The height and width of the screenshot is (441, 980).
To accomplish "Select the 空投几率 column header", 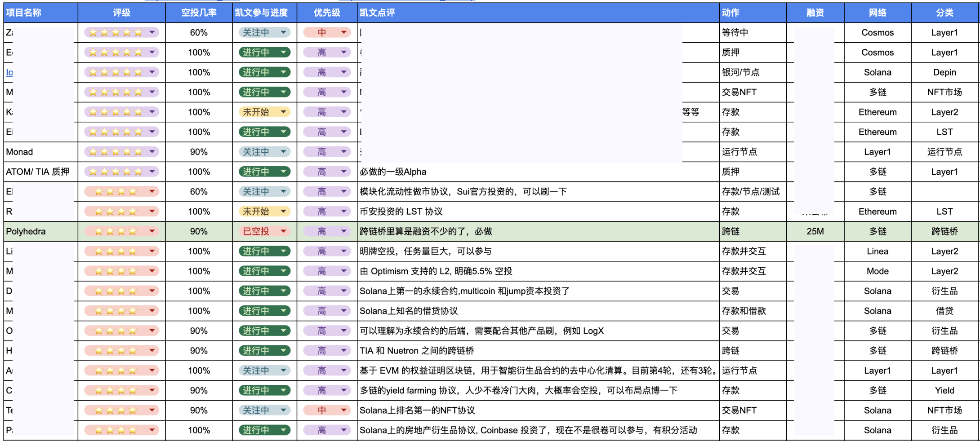I will pos(199,13).
